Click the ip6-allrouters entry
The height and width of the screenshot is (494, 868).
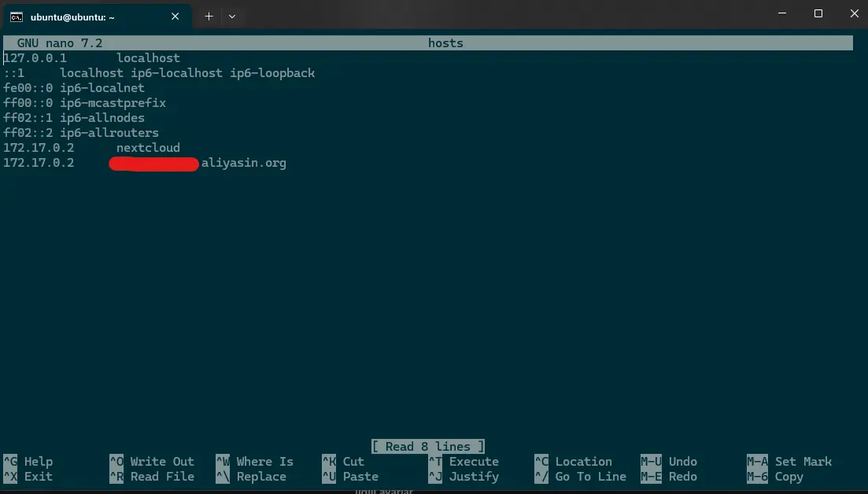109,133
